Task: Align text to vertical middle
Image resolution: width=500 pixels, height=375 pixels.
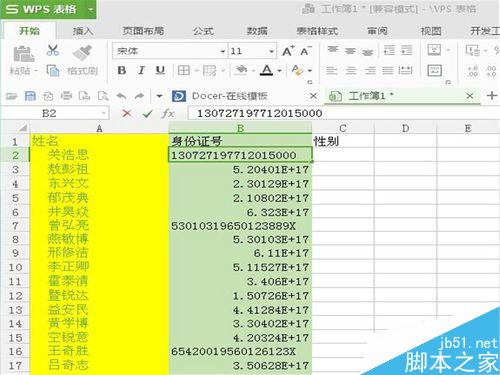Action: pyautogui.click(x=350, y=51)
